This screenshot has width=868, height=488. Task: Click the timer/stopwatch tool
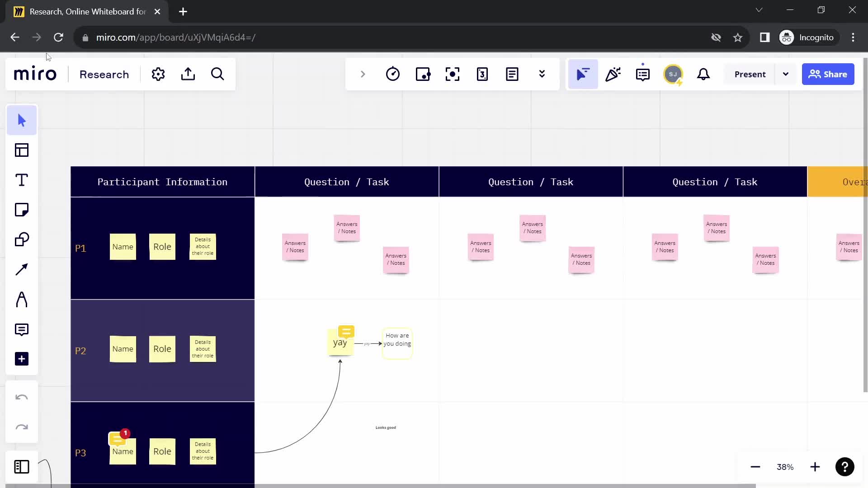click(393, 74)
